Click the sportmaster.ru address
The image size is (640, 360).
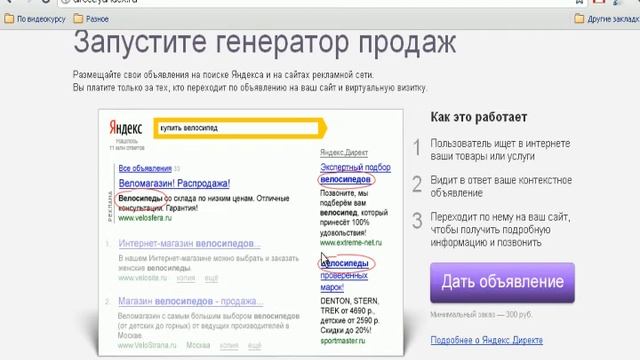pos(343,341)
